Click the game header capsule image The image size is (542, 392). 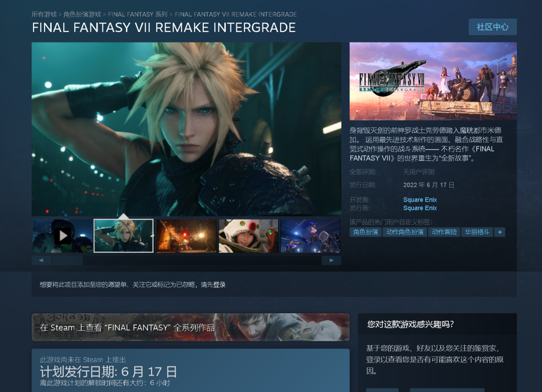pos(433,81)
